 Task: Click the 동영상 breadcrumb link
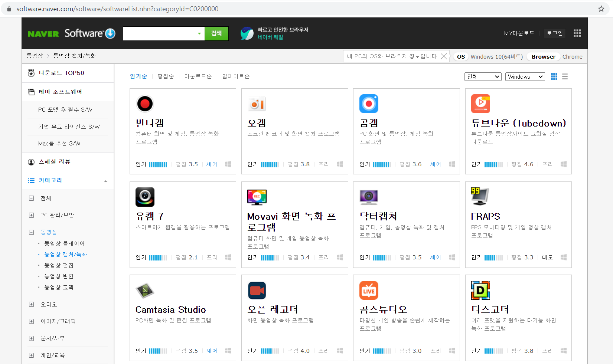[35, 56]
